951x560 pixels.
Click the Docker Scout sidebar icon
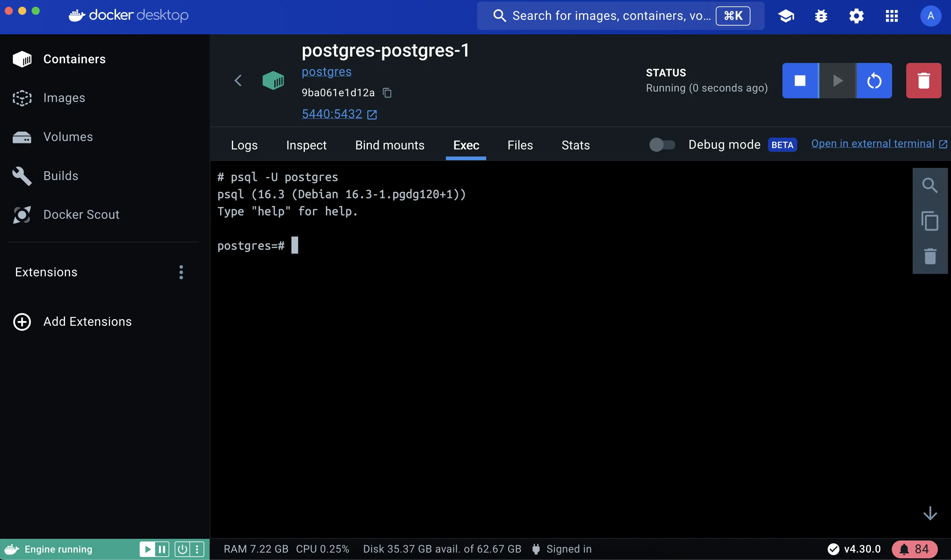(x=22, y=215)
